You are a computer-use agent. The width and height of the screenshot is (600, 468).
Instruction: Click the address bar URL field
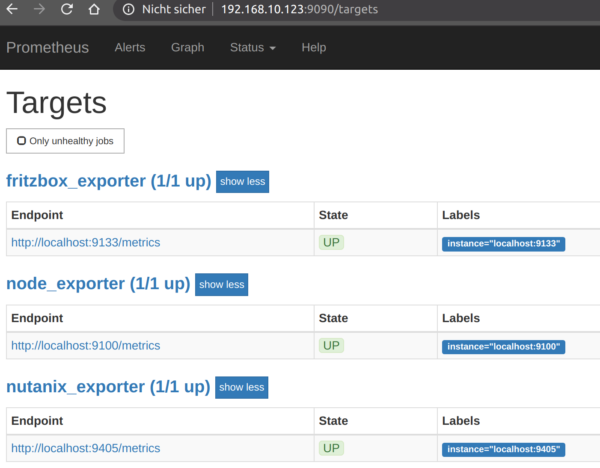coord(299,9)
